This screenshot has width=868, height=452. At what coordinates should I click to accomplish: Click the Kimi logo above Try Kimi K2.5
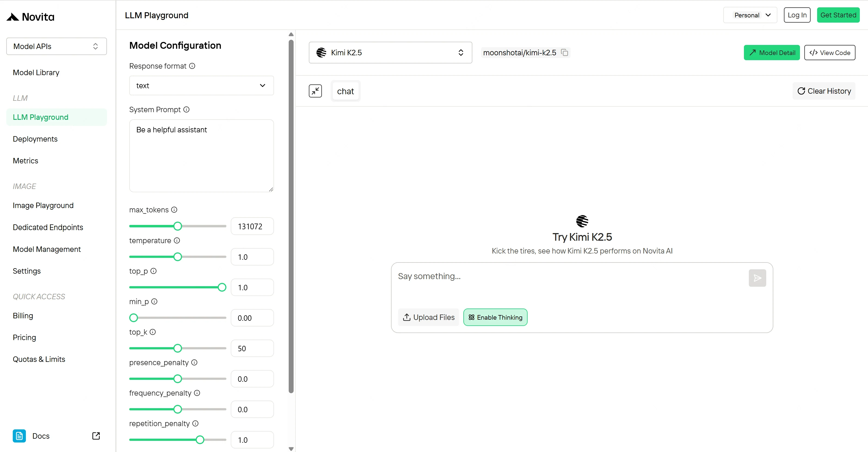[x=582, y=221]
